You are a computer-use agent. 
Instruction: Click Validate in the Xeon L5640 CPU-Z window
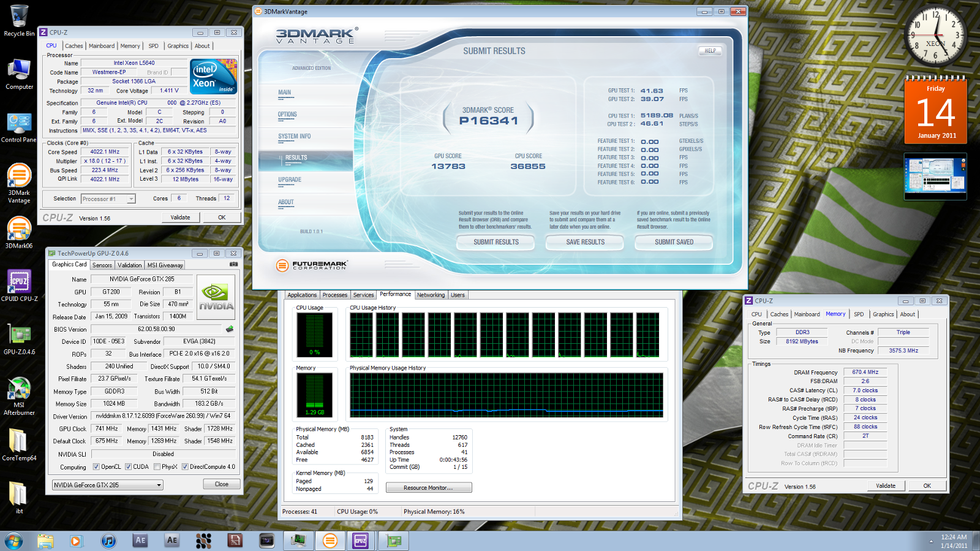(180, 218)
